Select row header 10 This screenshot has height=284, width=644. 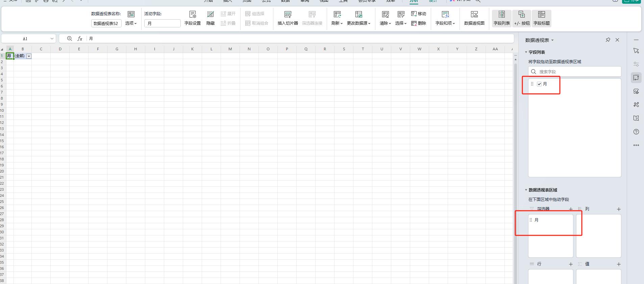pos(2,110)
